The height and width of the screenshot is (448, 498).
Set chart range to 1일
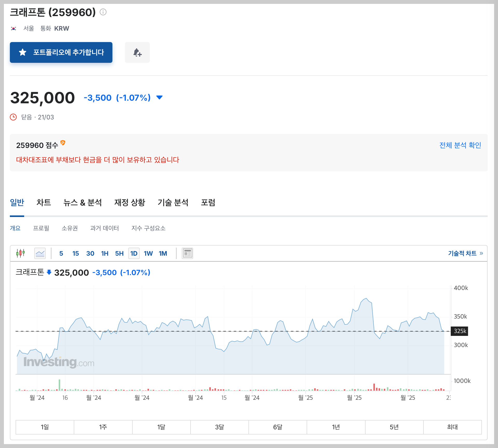(x=45, y=427)
